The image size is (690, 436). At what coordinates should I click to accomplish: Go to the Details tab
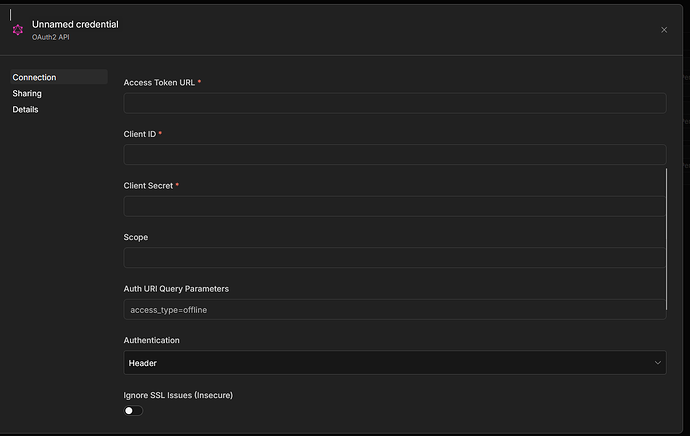pyautogui.click(x=25, y=109)
